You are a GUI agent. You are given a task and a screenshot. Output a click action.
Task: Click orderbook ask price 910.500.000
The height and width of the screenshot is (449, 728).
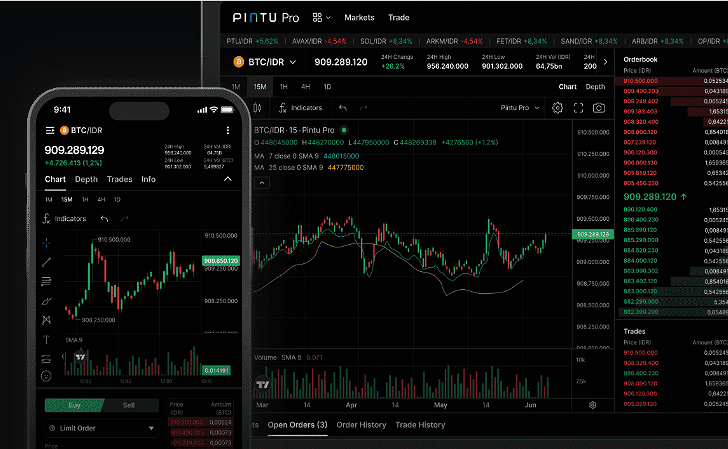coord(640,81)
